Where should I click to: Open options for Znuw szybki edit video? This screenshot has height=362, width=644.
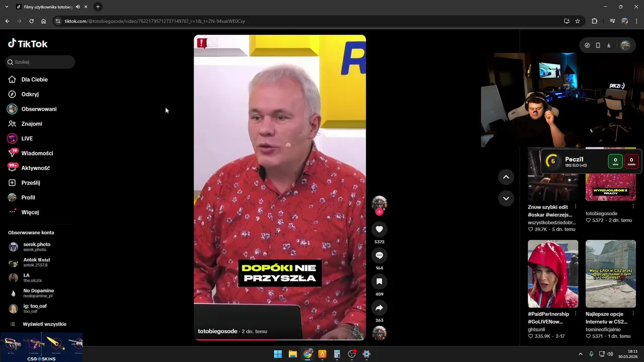pyautogui.click(x=576, y=207)
